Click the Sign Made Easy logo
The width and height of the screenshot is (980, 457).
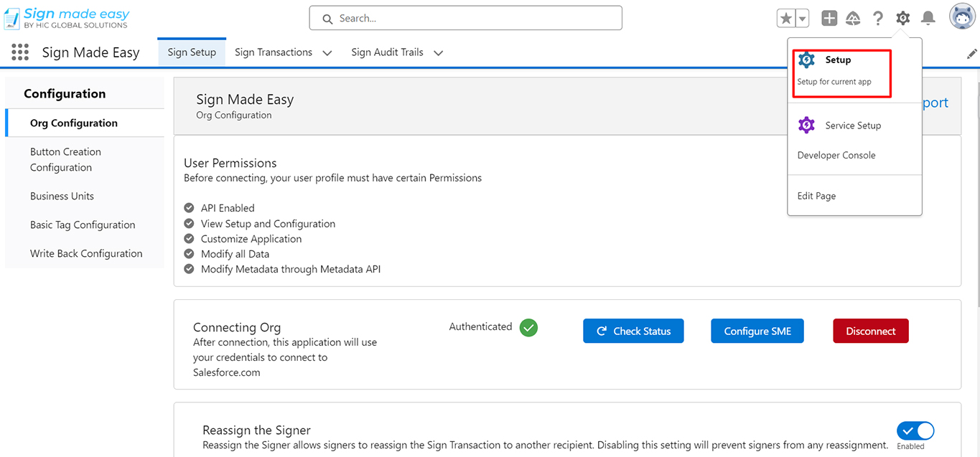pyautogui.click(x=67, y=18)
